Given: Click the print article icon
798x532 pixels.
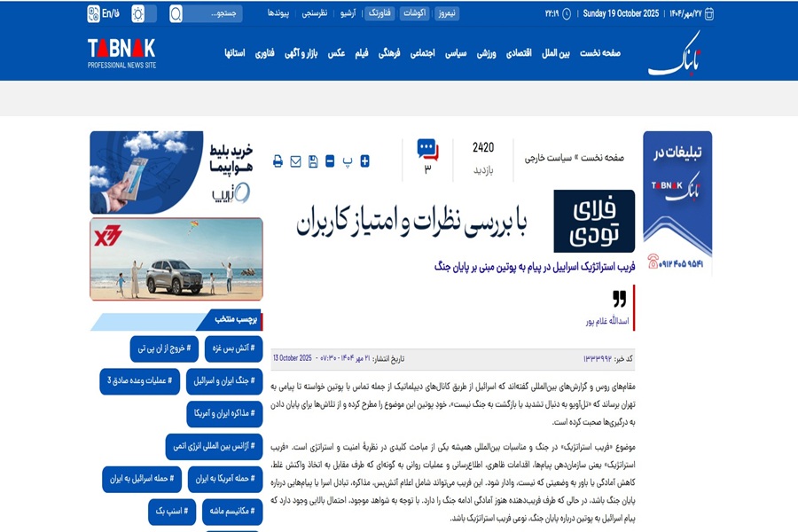Looking at the screenshot, I should click(x=278, y=161).
